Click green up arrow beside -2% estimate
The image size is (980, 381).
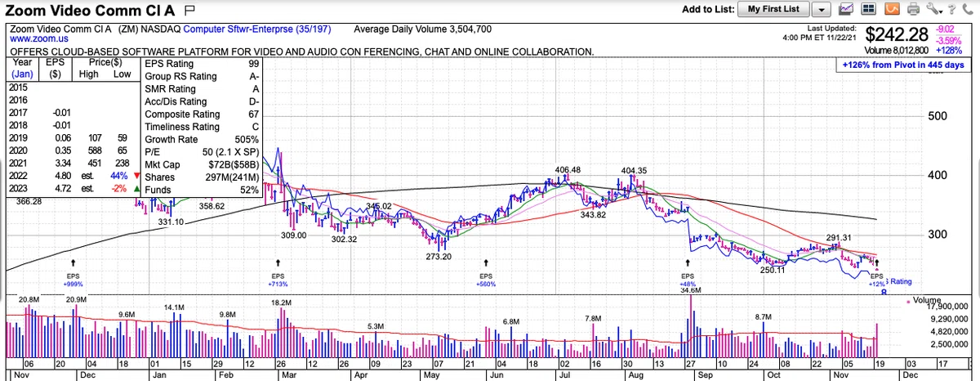pyautogui.click(x=136, y=187)
